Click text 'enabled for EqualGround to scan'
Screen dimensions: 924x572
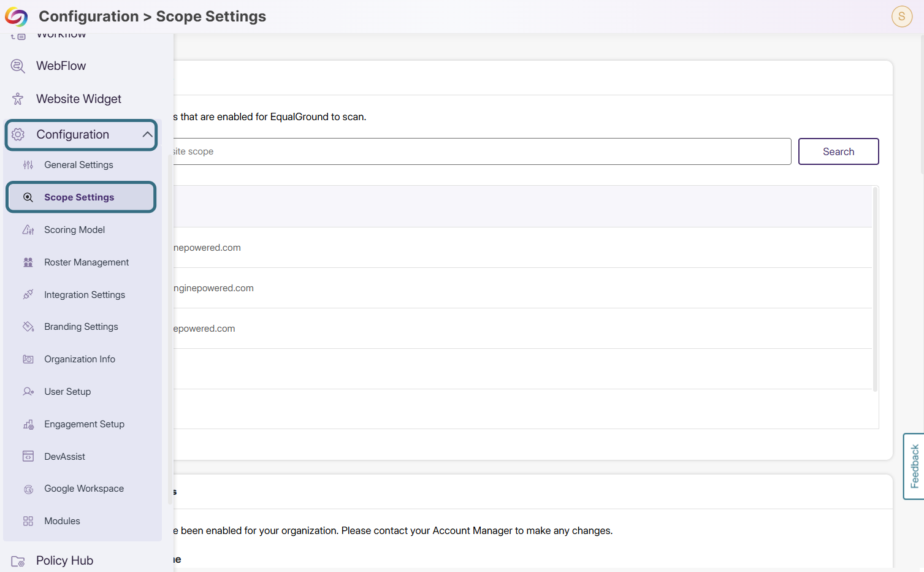coord(291,116)
